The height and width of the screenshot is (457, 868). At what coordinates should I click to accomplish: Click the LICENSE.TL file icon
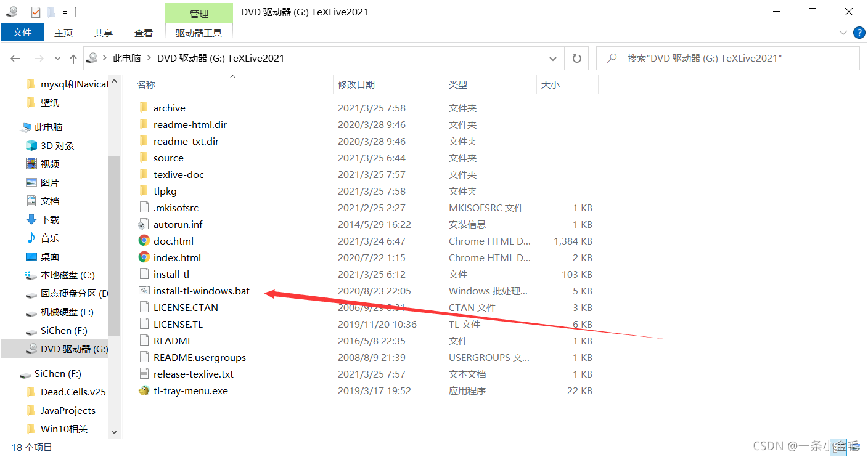coord(144,324)
